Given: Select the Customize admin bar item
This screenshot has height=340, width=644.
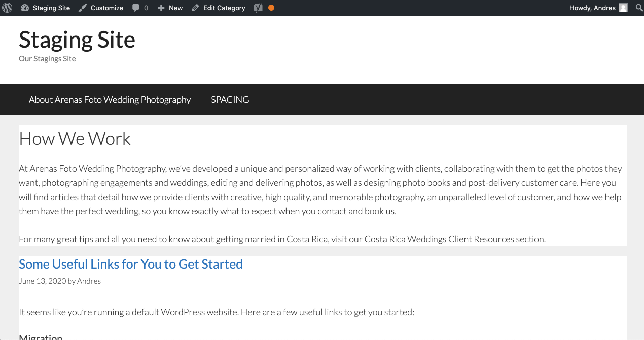Looking at the screenshot, I should [x=101, y=8].
